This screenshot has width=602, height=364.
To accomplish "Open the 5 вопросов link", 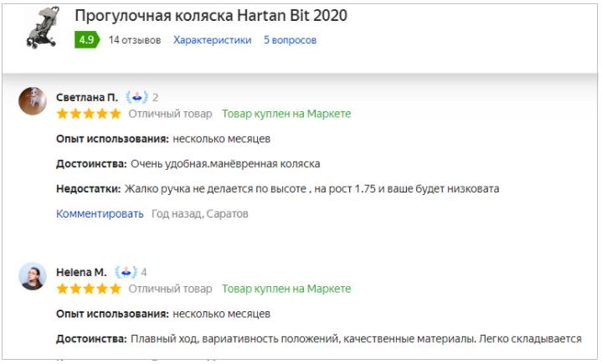I will click(290, 40).
